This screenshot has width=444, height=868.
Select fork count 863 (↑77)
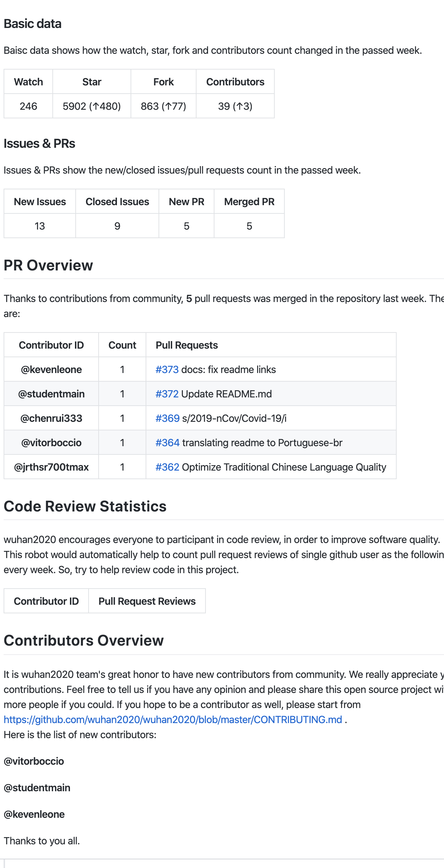tap(164, 106)
